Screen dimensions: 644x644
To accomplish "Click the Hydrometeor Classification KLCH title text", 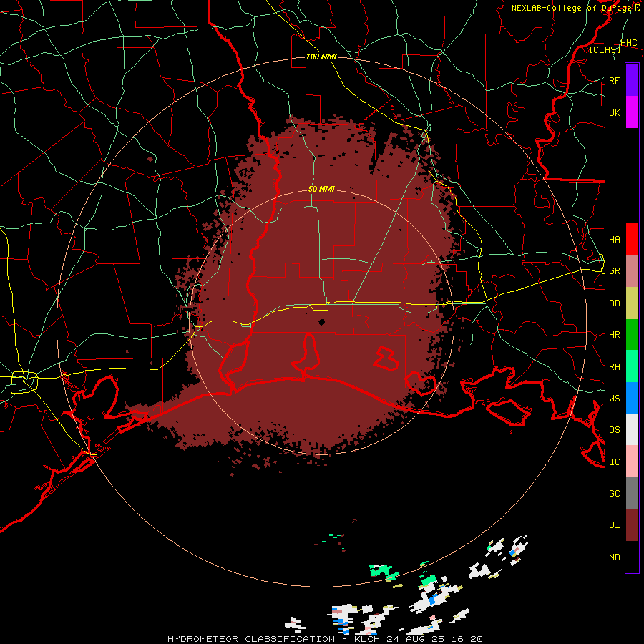I will click(324, 639).
